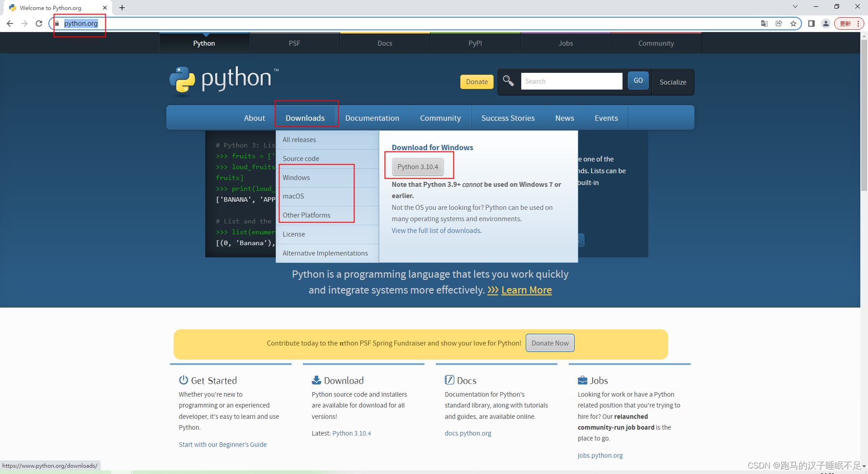Choose License from Downloads menu
The height and width of the screenshot is (474, 868).
(x=327, y=234)
